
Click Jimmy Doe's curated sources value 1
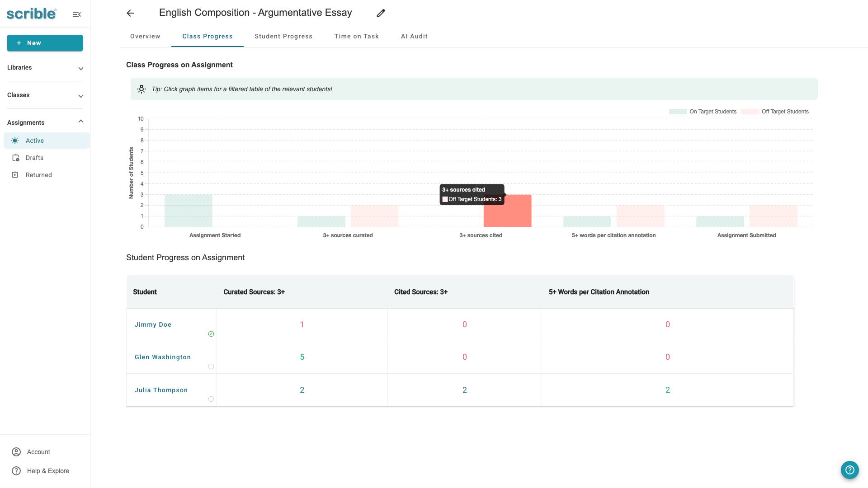click(302, 324)
